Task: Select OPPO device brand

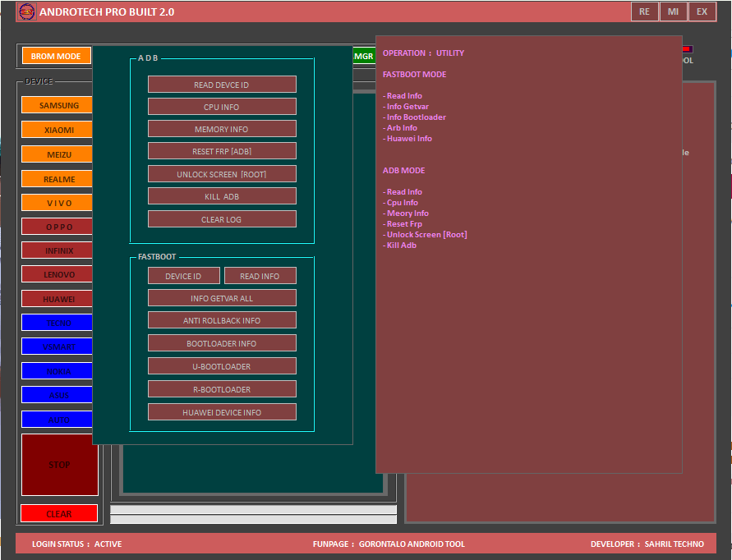Action: 58,226
